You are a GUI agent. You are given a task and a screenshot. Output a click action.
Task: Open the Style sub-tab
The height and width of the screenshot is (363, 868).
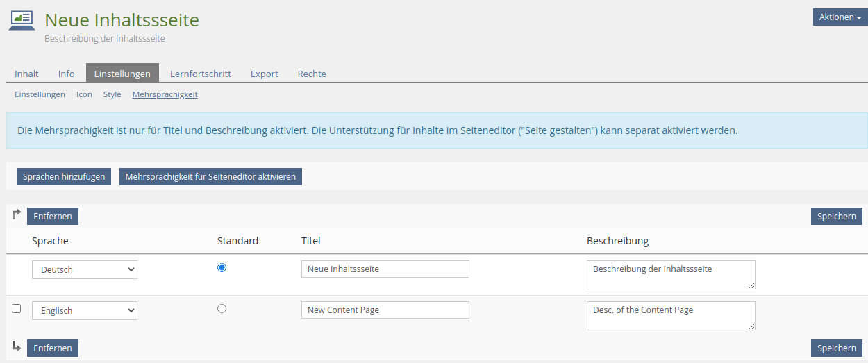click(x=112, y=94)
